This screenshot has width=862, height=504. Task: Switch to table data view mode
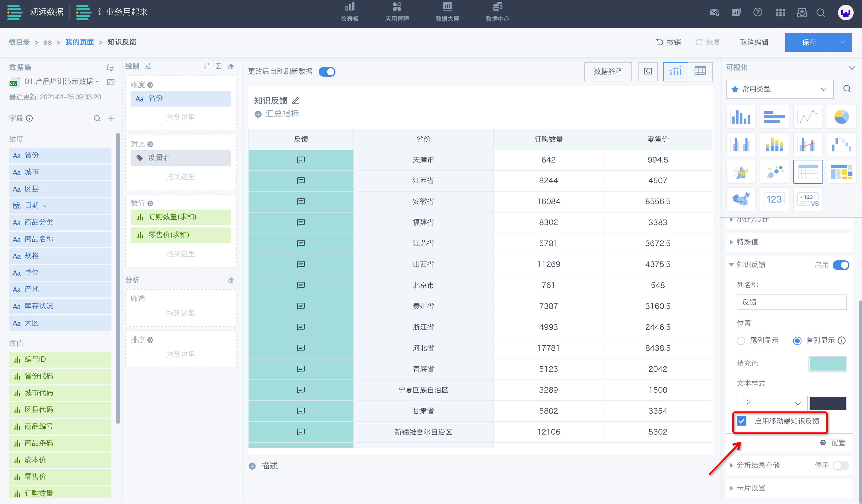[x=700, y=72]
